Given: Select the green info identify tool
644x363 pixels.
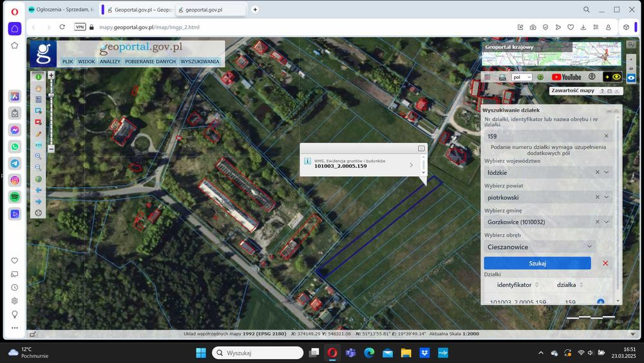Looking at the screenshot, I should point(38,77).
